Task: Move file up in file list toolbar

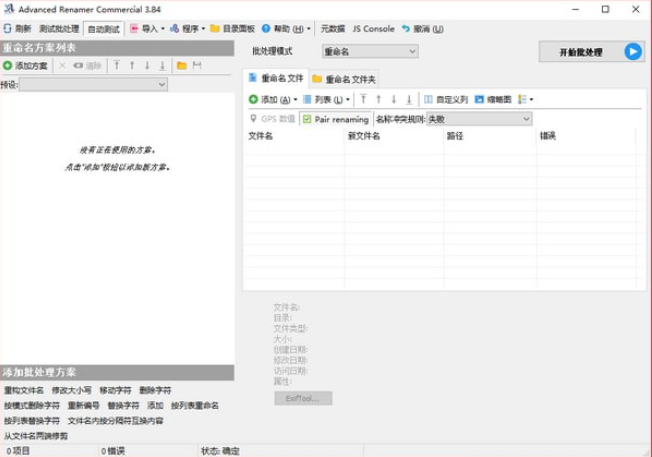Action: tap(378, 99)
